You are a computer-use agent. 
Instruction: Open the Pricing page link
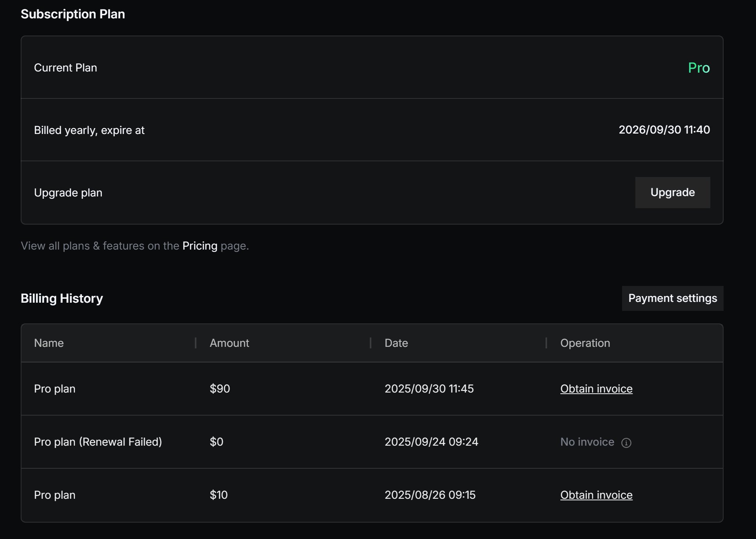point(200,246)
